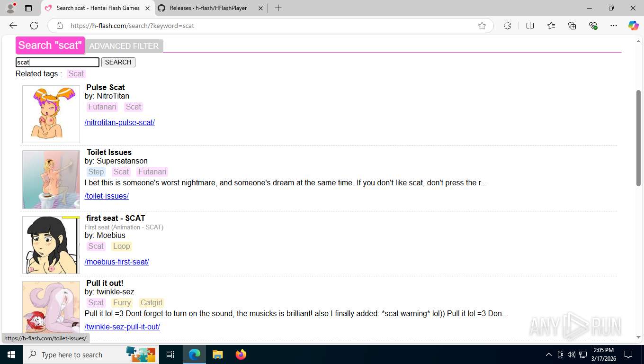Open Edge Settings and more menu
644x364 pixels.
point(614,26)
